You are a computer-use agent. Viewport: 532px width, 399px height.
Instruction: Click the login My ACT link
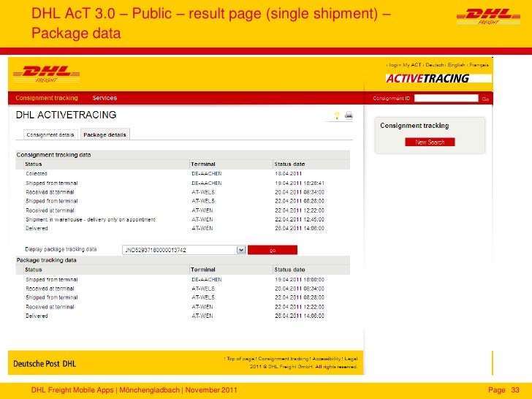tap(405, 65)
